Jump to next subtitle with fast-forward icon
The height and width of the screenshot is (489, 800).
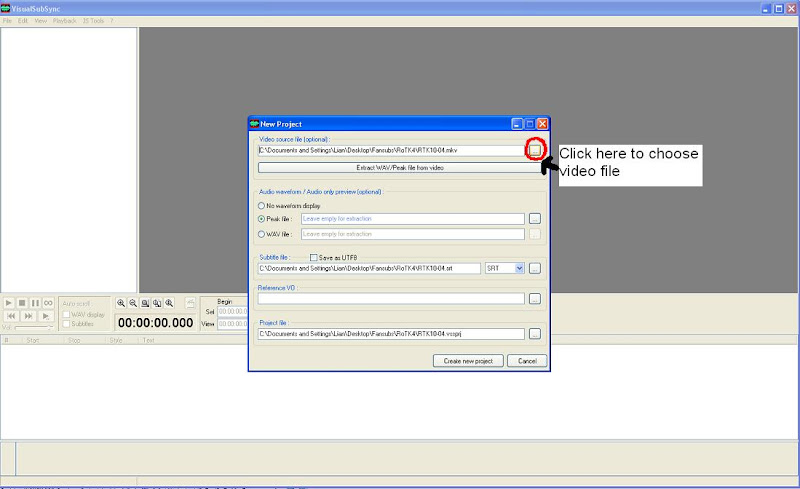(x=29, y=316)
